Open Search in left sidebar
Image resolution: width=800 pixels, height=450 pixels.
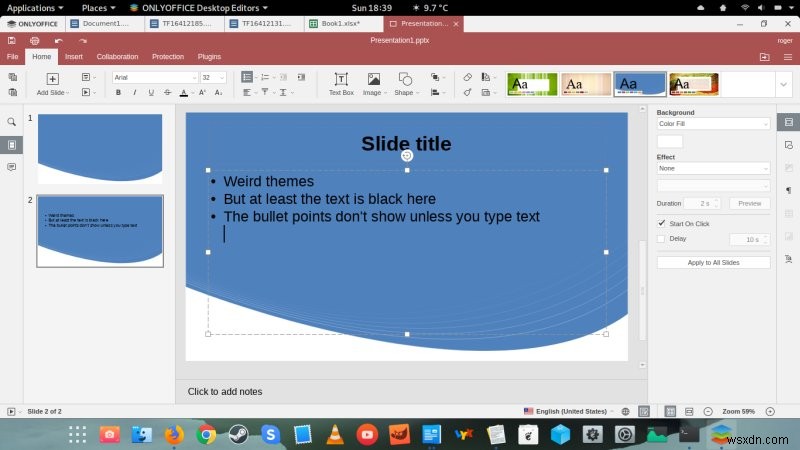(x=11, y=122)
